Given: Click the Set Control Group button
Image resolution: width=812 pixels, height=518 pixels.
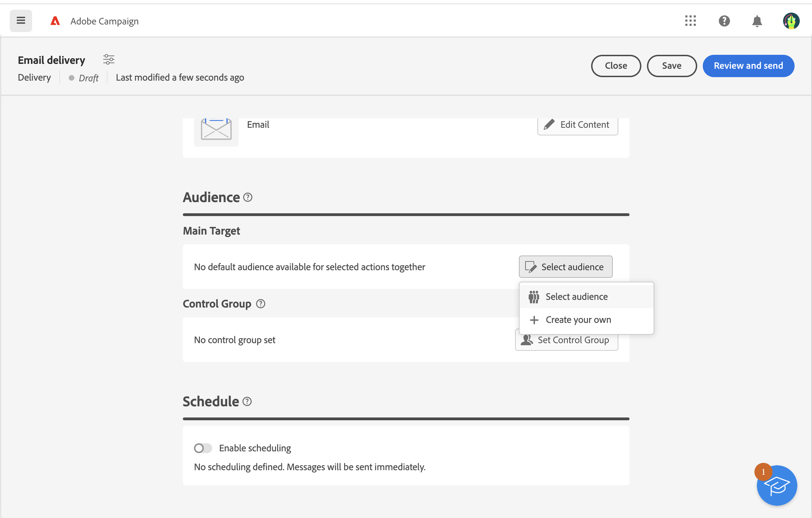Looking at the screenshot, I should click(572, 342).
